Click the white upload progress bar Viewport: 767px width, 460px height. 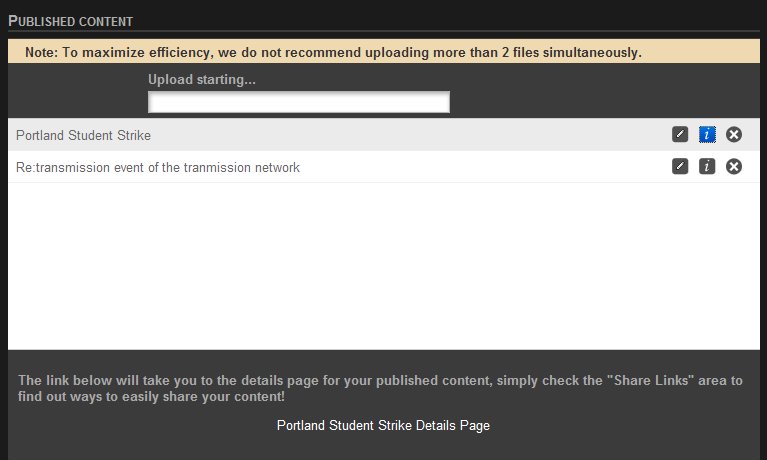pyautogui.click(x=299, y=102)
